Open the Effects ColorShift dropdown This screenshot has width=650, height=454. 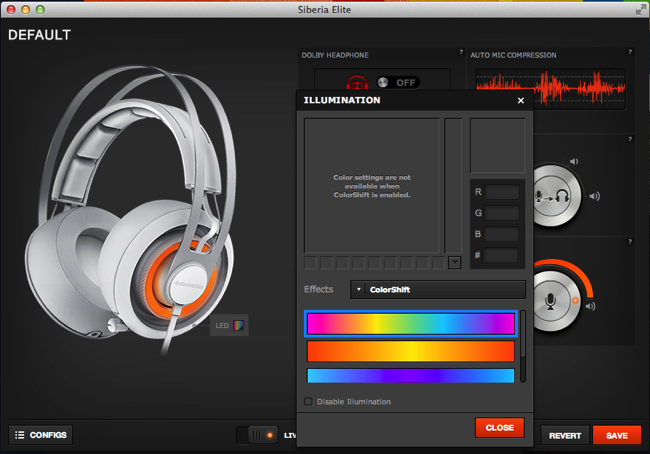coord(438,289)
